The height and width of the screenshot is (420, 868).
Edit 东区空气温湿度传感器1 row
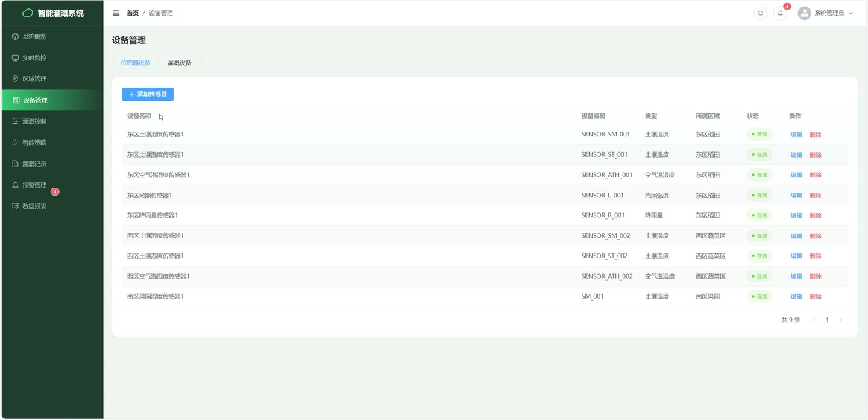click(796, 175)
